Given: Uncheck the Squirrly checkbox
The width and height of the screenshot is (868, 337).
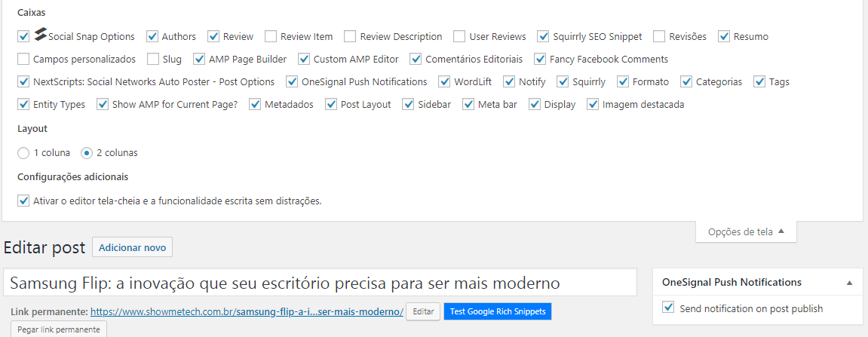Looking at the screenshot, I should [563, 82].
